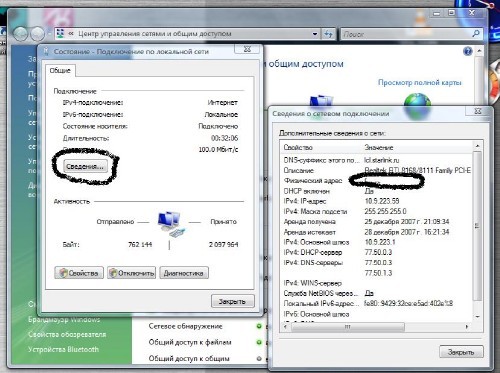
Task: Click the horizontal scrollbar thumb in details list
Action: [348, 327]
